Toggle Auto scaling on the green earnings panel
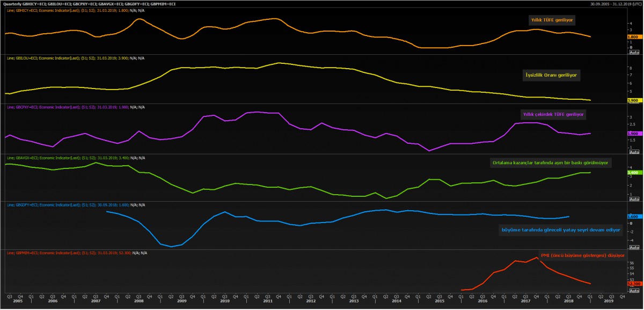 [x=633, y=200]
